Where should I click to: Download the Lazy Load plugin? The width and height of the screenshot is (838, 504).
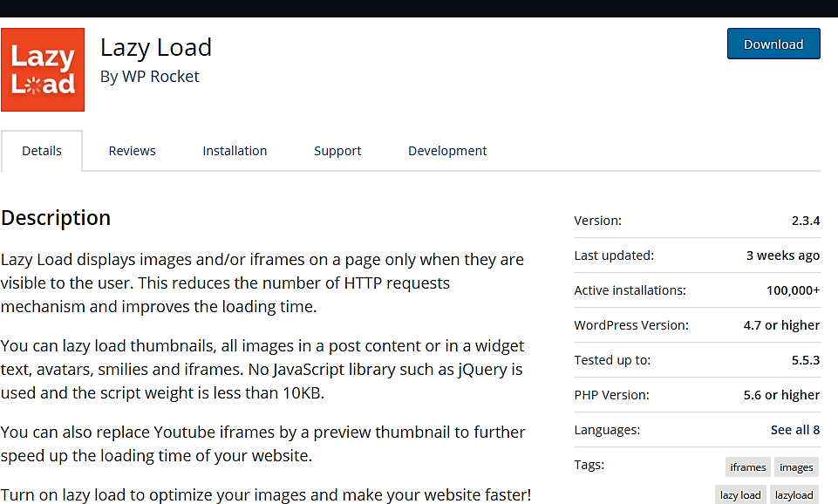pos(773,44)
